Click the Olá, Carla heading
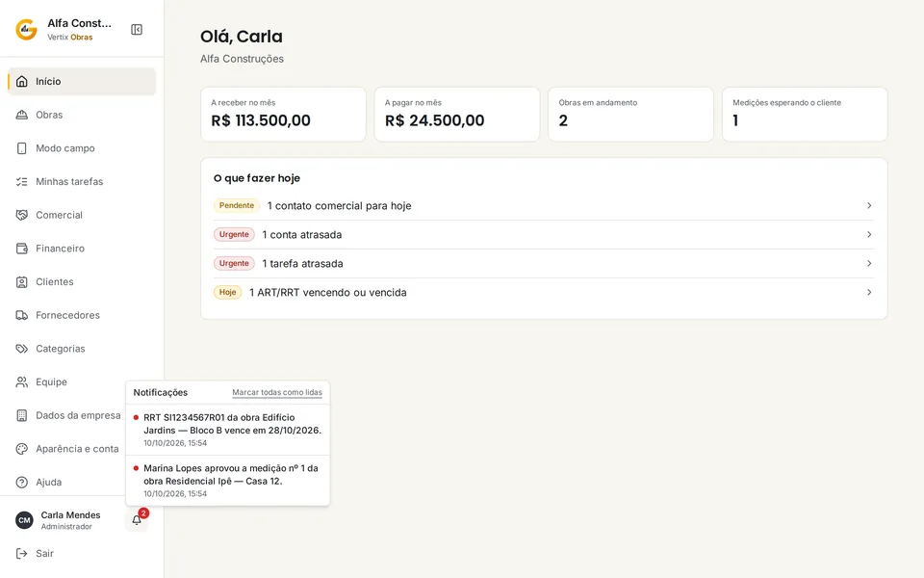This screenshot has width=924, height=578. [242, 37]
